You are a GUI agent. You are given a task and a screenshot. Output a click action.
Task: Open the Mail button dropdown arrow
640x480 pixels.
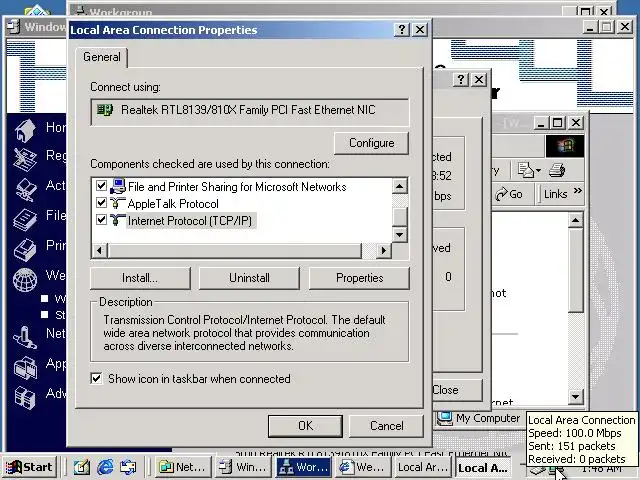point(538,170)
